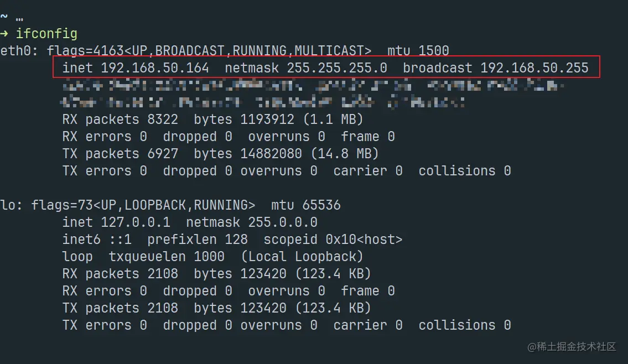Click the mtu 65536 value
The width and height of the screenshot is (628, 364).
tap(306, 205)
